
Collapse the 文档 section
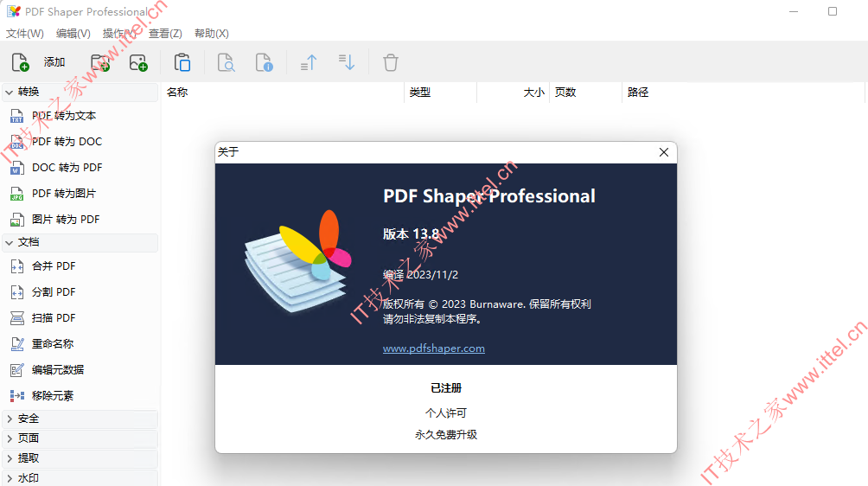pyautogui.click(x=80, y=242)
